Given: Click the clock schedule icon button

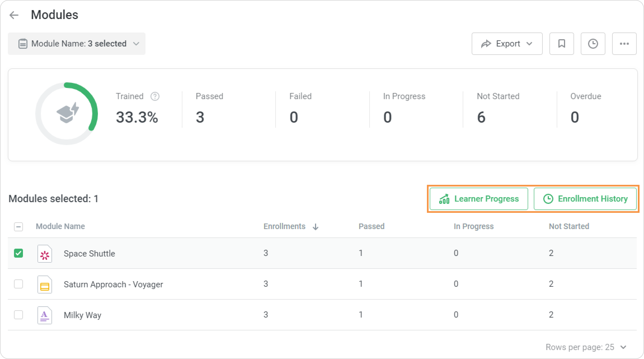Looking at the screenshot, I should click(x=593, y=44).
